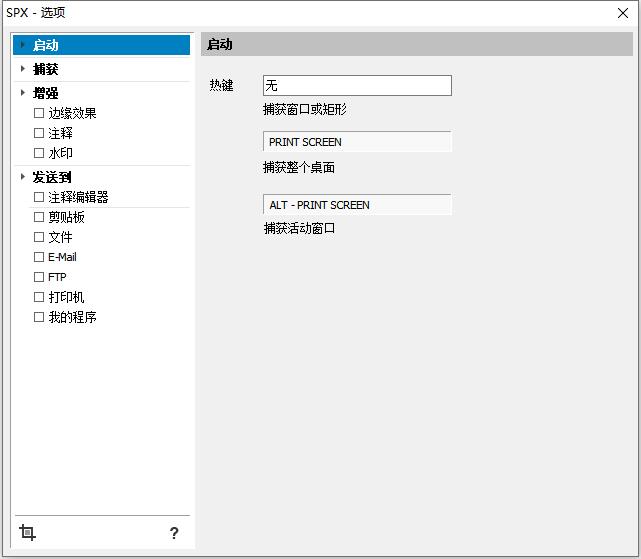The height and width of the screenshot is (559, 641).
Task: Close the SPX 选项 dialog window
Action: point(625,13)
